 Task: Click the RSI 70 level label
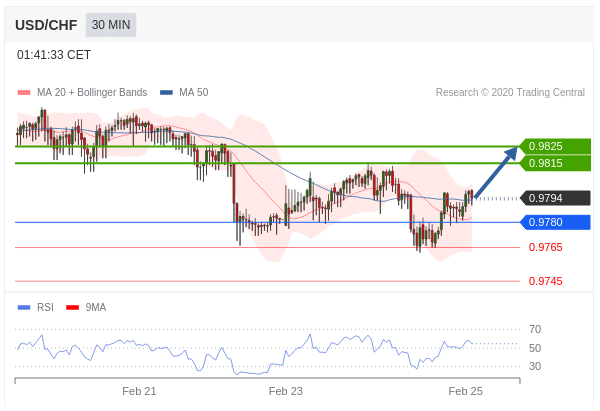535,329
